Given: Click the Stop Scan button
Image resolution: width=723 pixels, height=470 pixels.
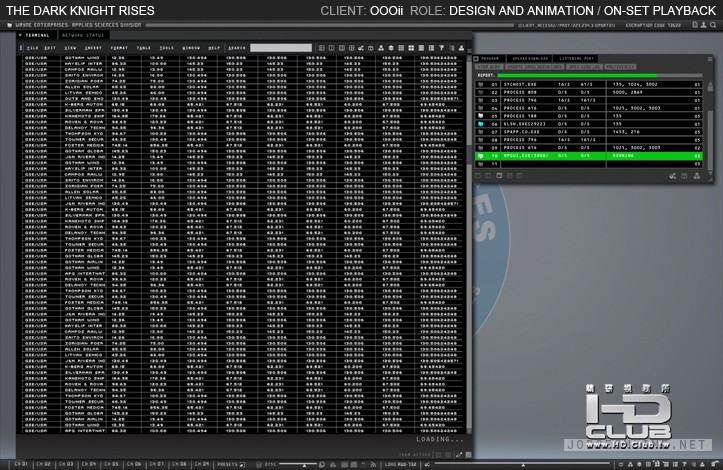Looking at the screenshot, I should (x=489, y=67).
